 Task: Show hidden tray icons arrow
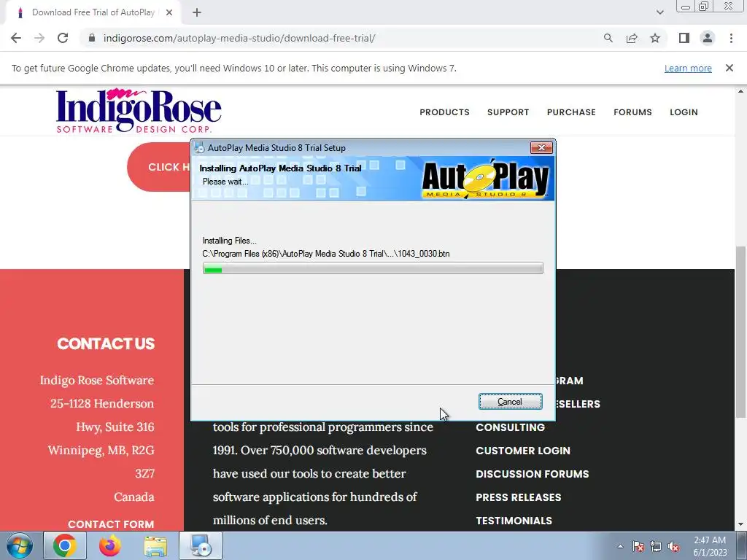620,546
